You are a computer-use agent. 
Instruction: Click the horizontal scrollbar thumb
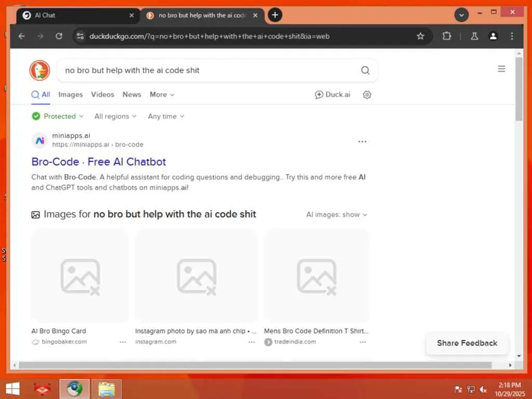(255, 365)
